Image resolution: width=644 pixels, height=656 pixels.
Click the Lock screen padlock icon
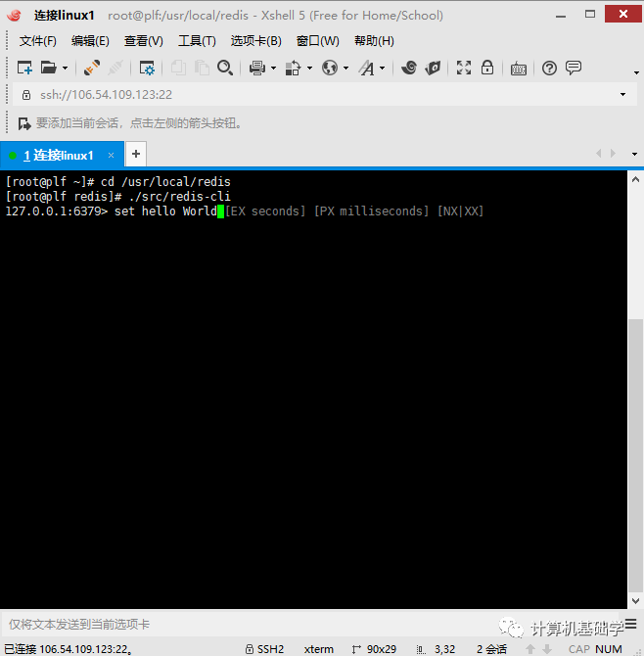click(487, 68)
